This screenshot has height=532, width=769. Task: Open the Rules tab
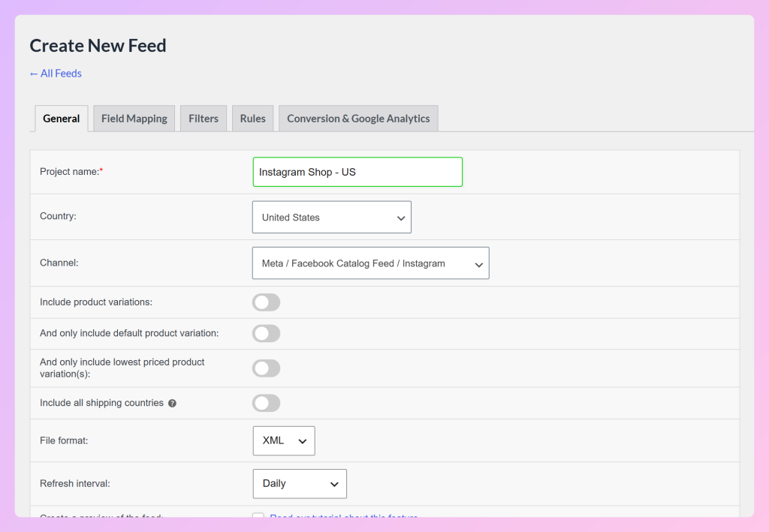click(252, 119)
